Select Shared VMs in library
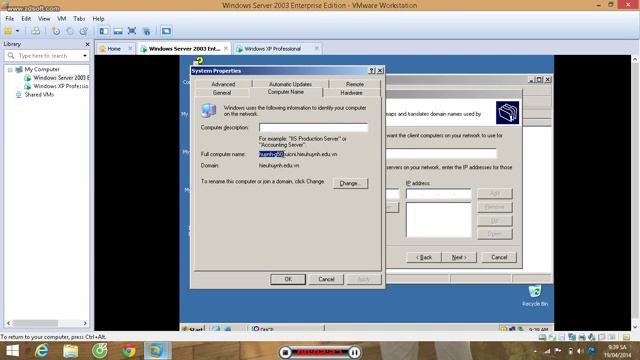The image size is (640, 360). click(x=35, y=95)
